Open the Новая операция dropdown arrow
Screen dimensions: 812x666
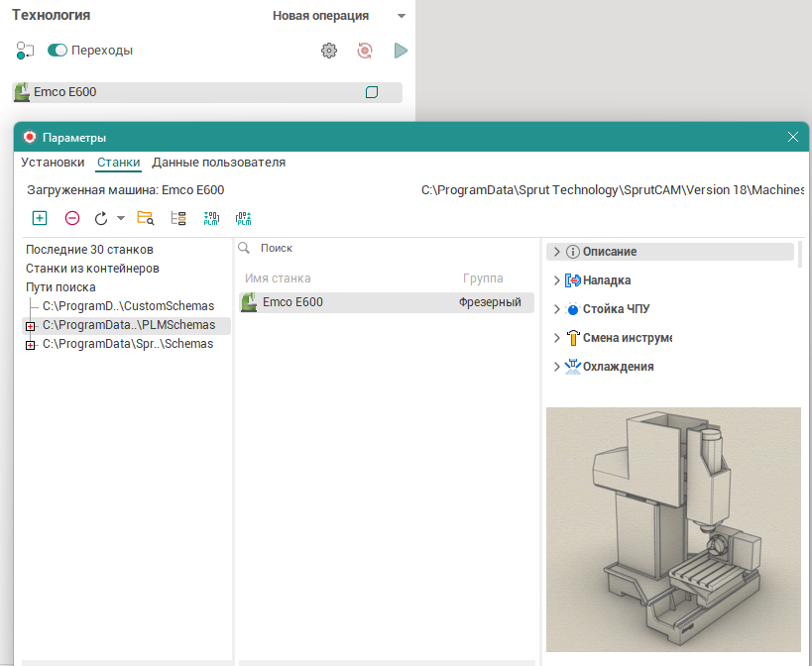coord(401,17)
